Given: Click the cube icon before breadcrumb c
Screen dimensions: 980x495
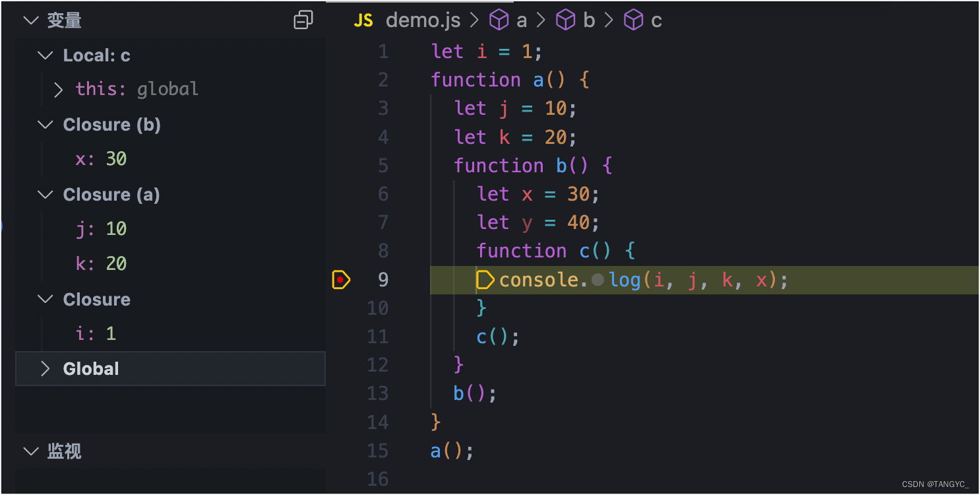Looking at the screenshot, I should pyautogui.click(x=634, y=20).
